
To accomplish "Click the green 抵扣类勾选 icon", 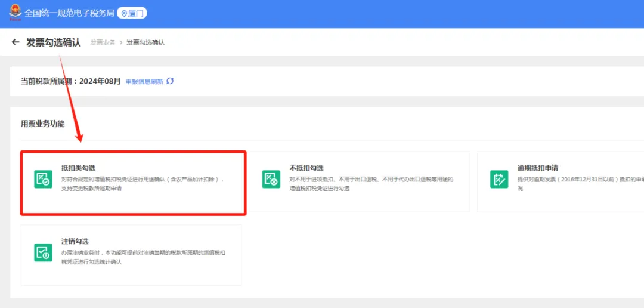I will click(x=43, y=179).
